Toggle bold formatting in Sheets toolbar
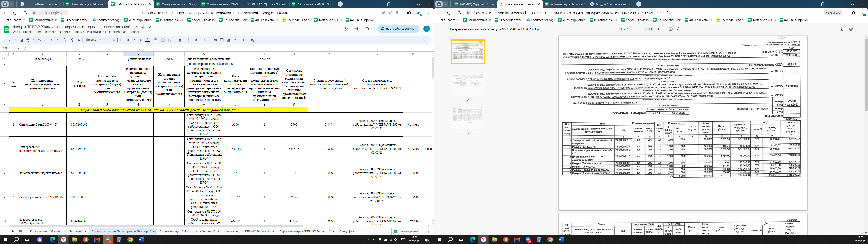The image size is (868, 244). 128,40
